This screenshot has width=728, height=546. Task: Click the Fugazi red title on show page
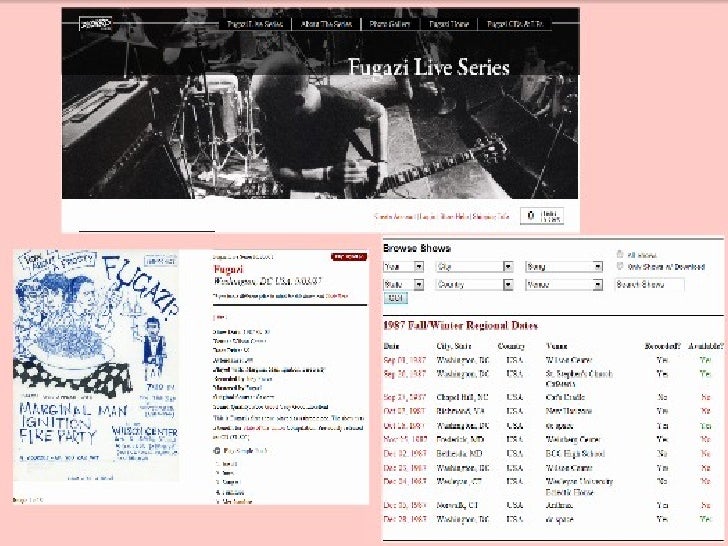(x=228, y=269)
